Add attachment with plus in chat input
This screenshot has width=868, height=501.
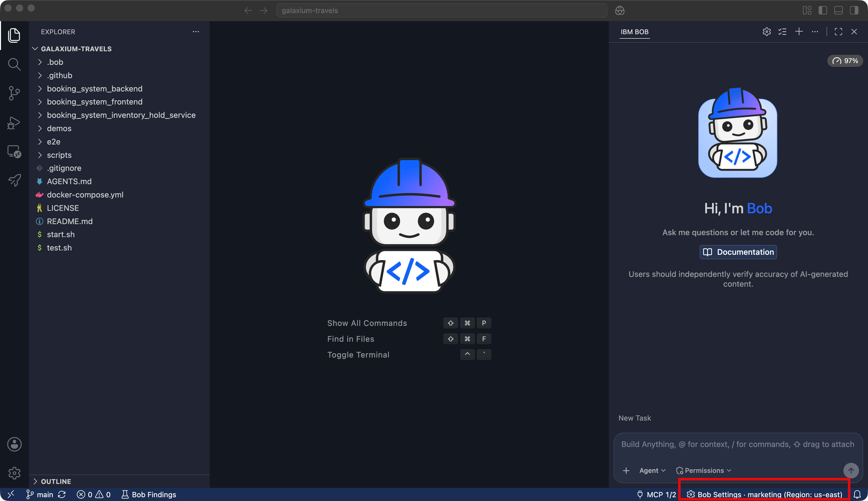[626, 470]
